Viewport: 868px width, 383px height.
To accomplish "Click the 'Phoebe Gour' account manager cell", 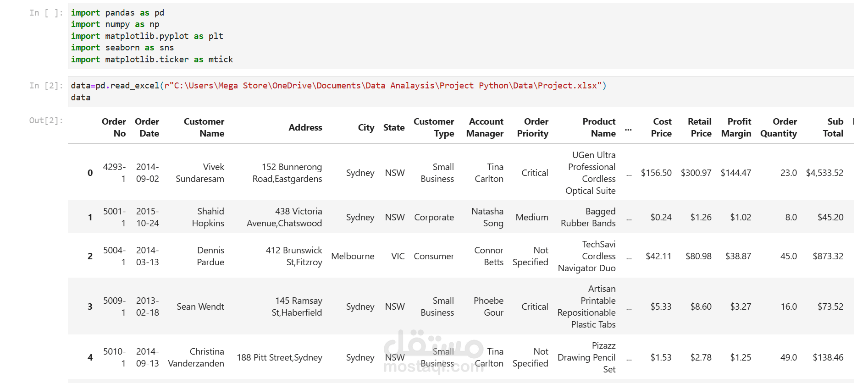I will [489, 306].
